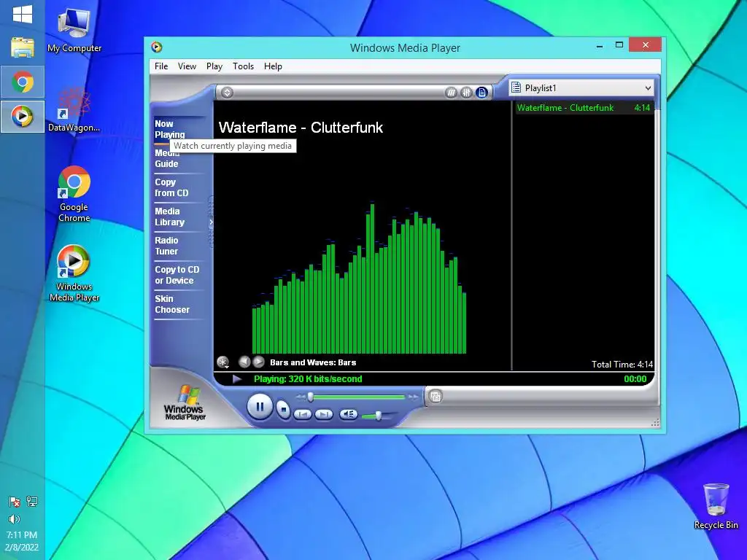747x560 pixels.
Task: Open the View menu
Action: [x=187, y=66]
